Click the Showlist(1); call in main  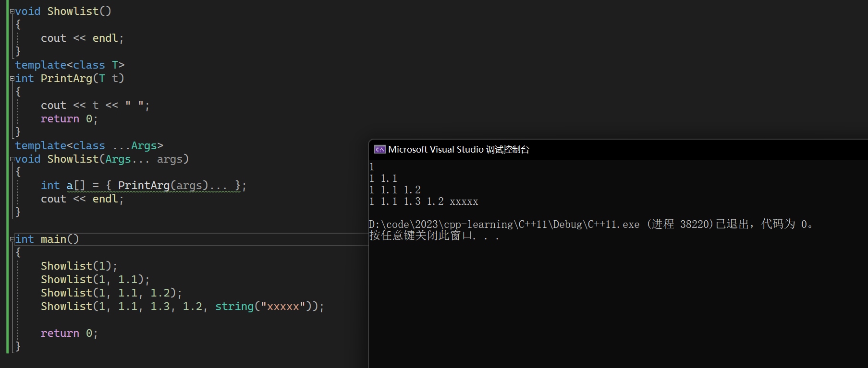pos(79,266)
